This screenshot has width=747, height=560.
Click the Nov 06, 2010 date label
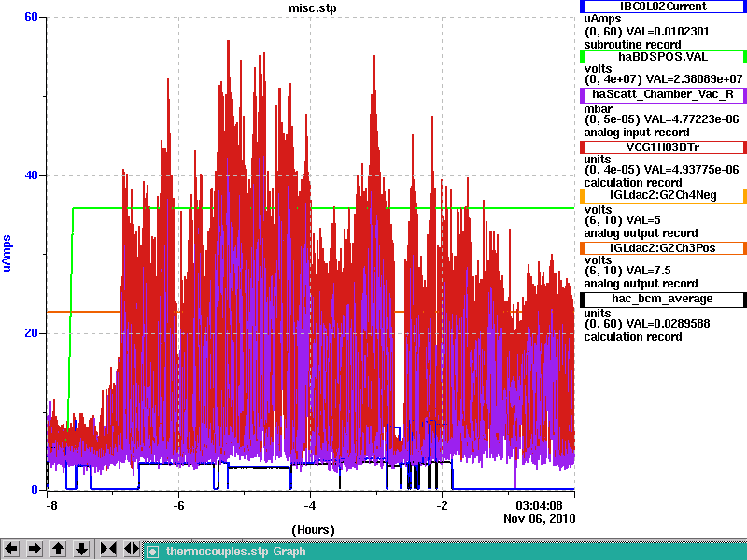click(x=540, y=519)
